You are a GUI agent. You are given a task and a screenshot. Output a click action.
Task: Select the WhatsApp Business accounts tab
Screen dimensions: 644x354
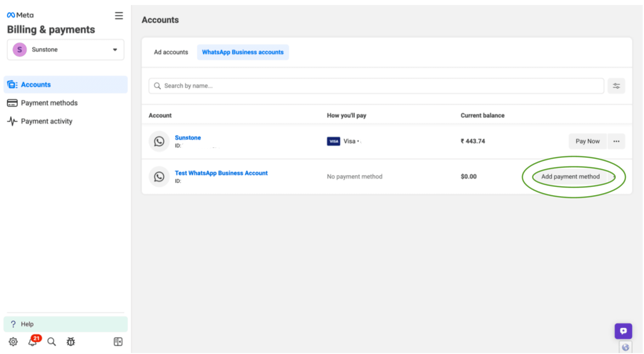(x=243, y=52)
